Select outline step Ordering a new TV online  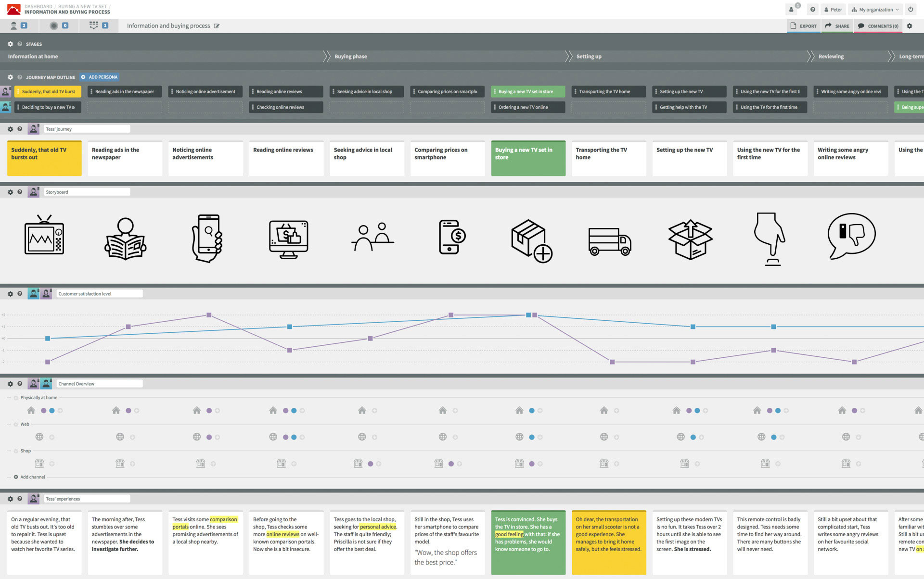[528, 107]
